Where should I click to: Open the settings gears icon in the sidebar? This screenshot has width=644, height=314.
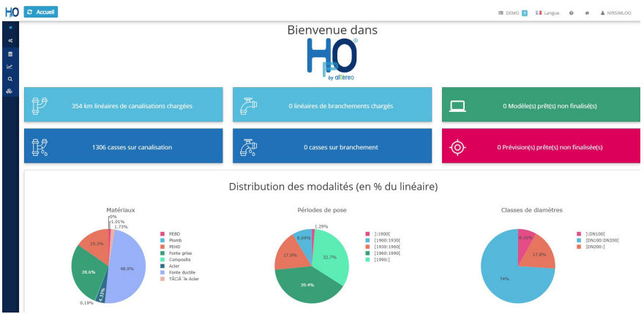click(x=10, y=41)
